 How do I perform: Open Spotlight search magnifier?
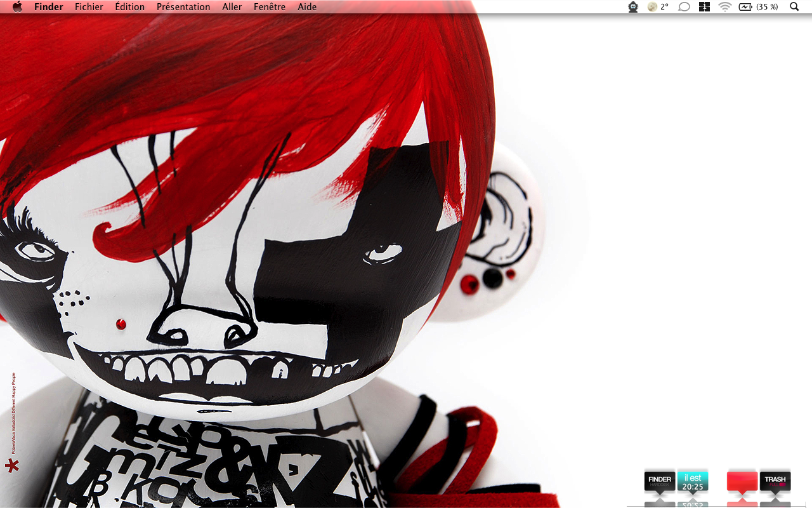794,7
